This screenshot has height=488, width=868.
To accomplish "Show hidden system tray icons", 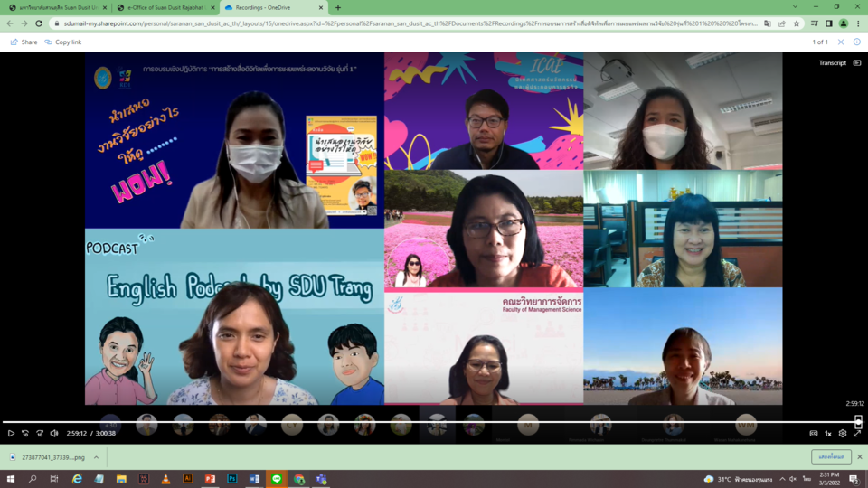I will [x=782, y=479].
